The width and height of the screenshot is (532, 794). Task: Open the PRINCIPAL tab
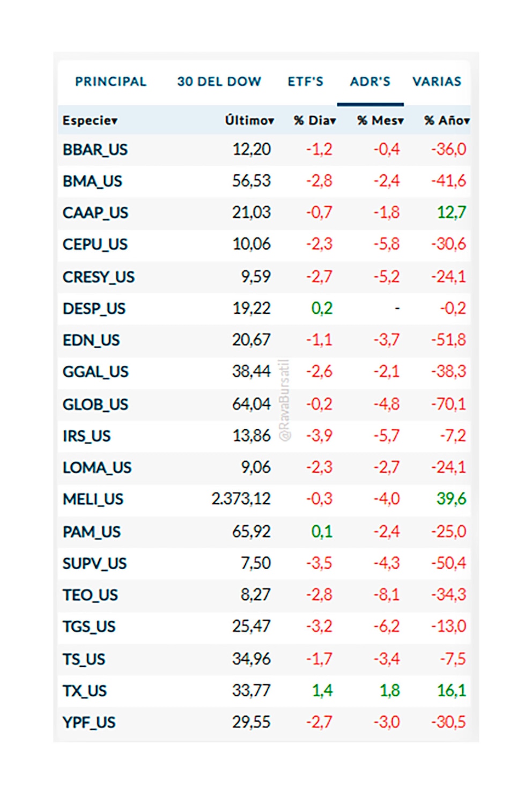tap(110, 82)
